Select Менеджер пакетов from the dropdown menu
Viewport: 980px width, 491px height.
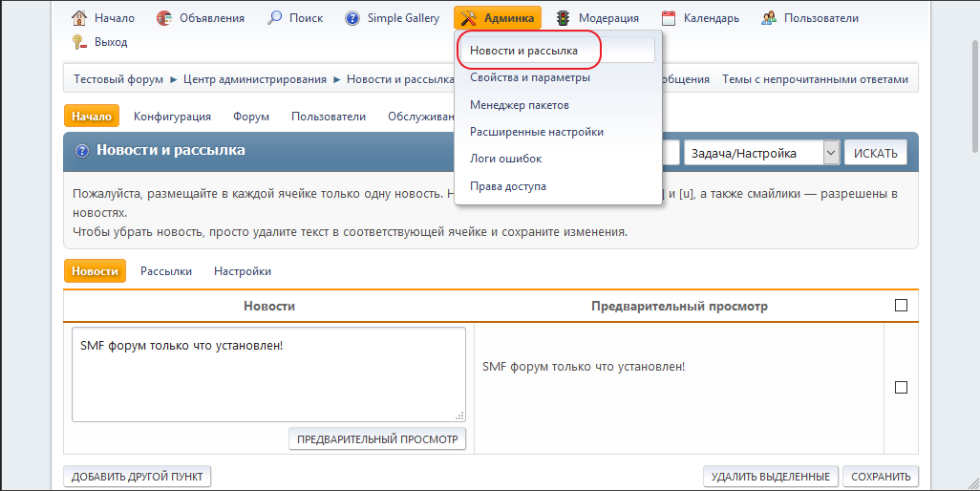520,105
